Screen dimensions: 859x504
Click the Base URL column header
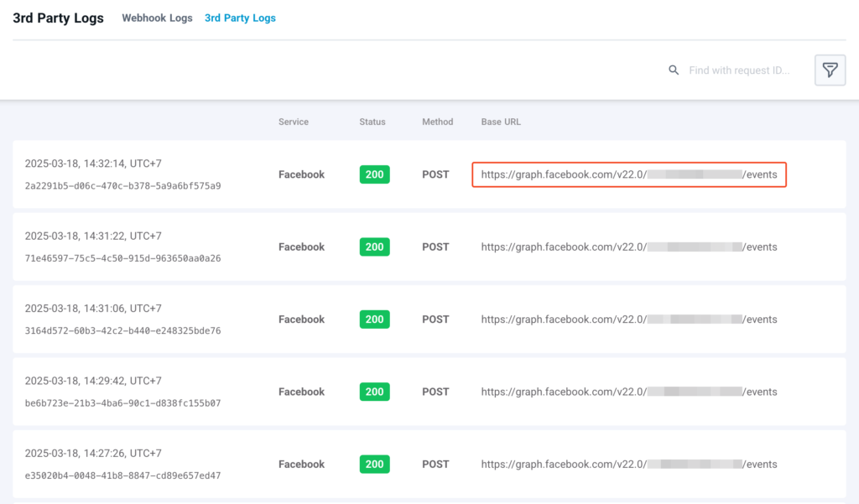[501, 122]
